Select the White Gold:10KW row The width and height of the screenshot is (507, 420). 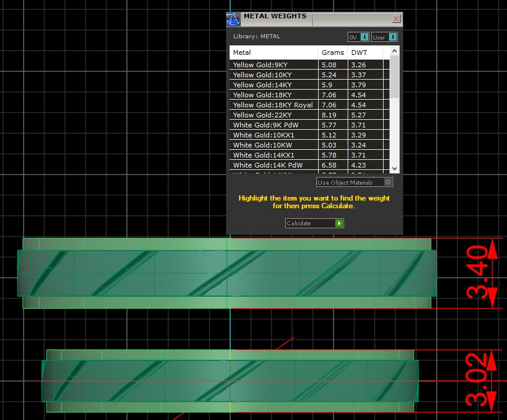(x=309, y=145)
